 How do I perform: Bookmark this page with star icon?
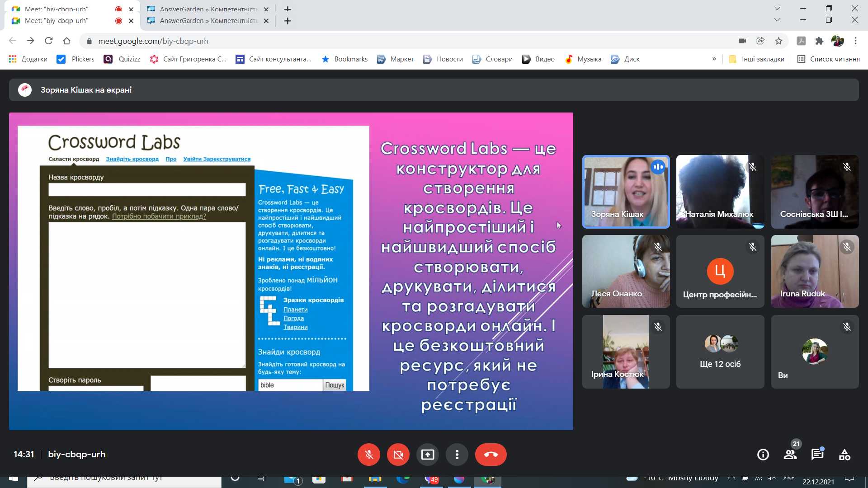point(778,41)
